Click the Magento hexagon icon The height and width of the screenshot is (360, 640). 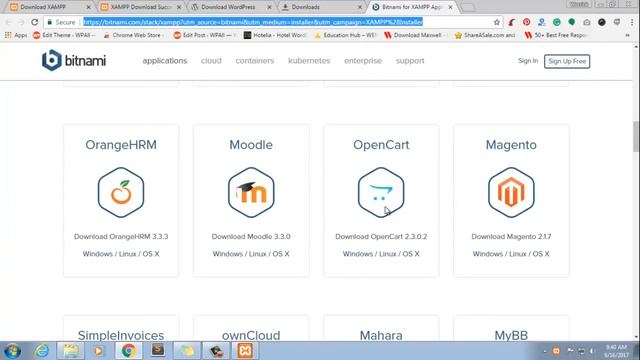coord(511,192)
